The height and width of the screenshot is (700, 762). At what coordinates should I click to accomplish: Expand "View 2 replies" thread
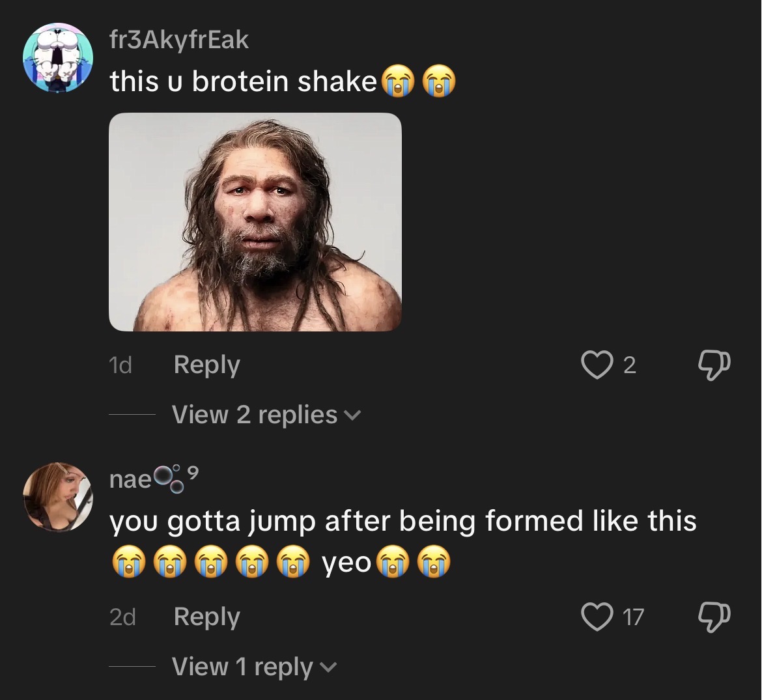click(x=266, y=415)
